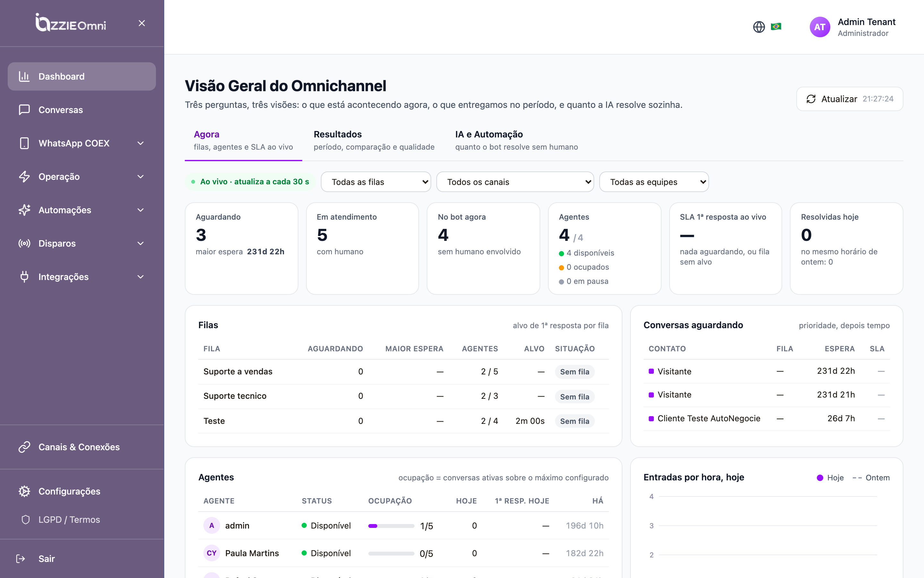924x578 pixels.
Task: Click the Disparos broadcast icon
Action: point(24,243)
